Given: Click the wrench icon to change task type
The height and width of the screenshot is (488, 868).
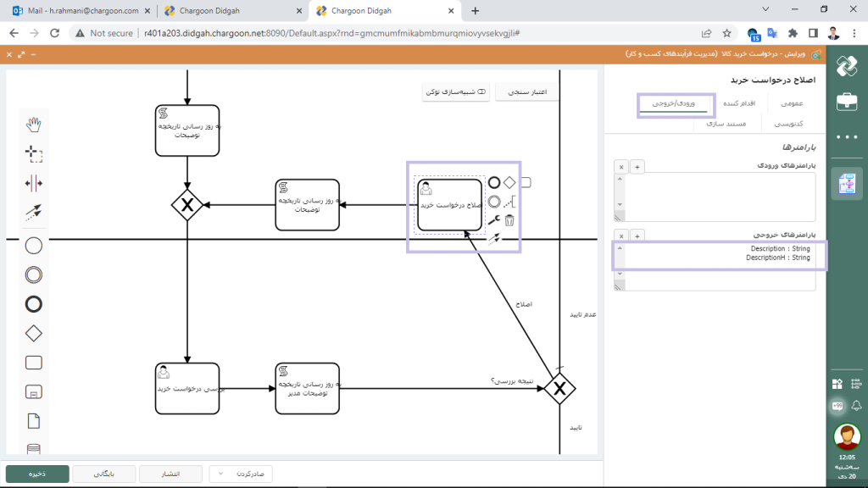Looking at the screenshot, I should (x=493, y=221).
